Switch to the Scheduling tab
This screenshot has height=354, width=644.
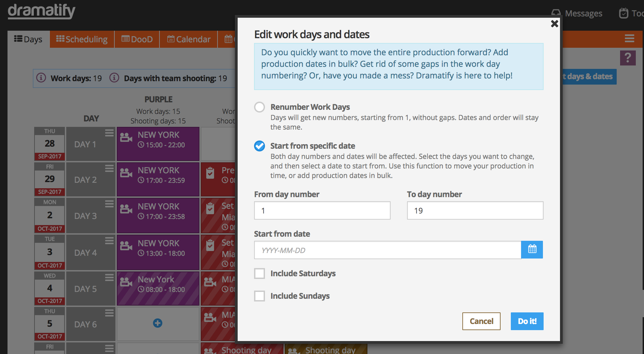tap(82, 39)
